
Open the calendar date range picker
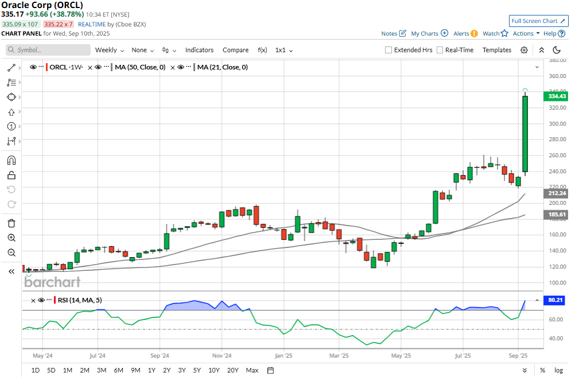coord(271,370)
